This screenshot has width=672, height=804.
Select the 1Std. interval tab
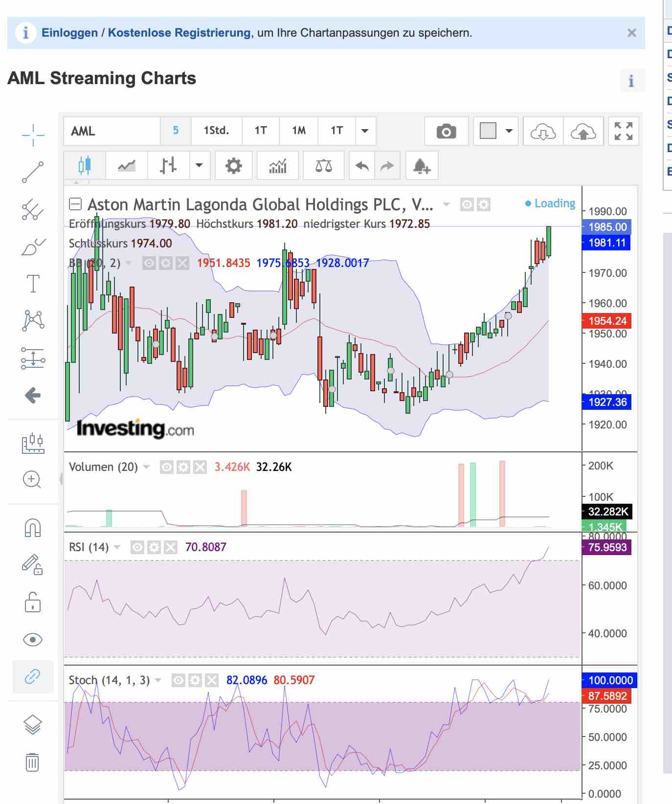coord(216,131)
